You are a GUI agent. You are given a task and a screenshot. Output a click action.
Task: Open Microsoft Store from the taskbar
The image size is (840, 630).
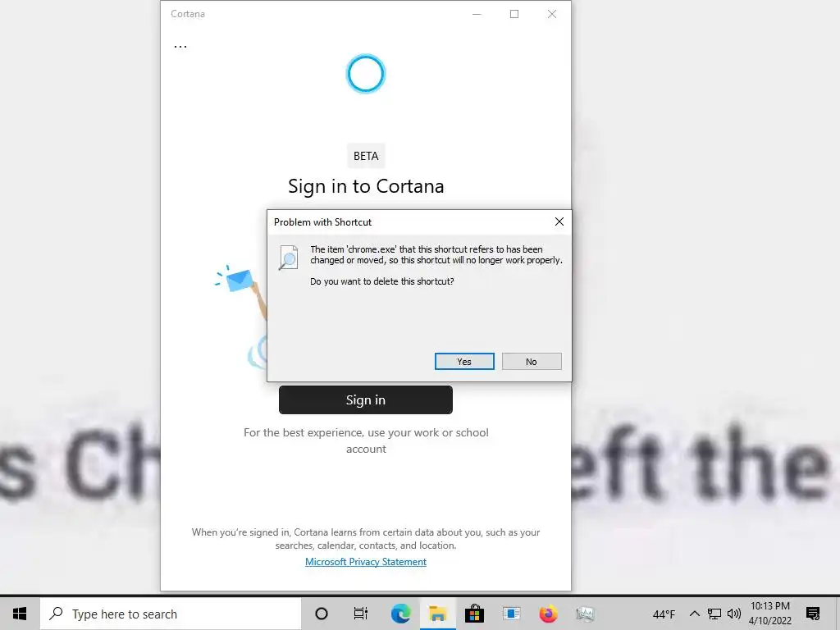474,614
